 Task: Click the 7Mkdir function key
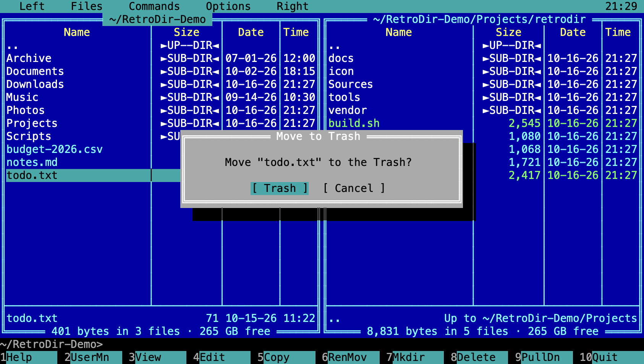point(415,357)
